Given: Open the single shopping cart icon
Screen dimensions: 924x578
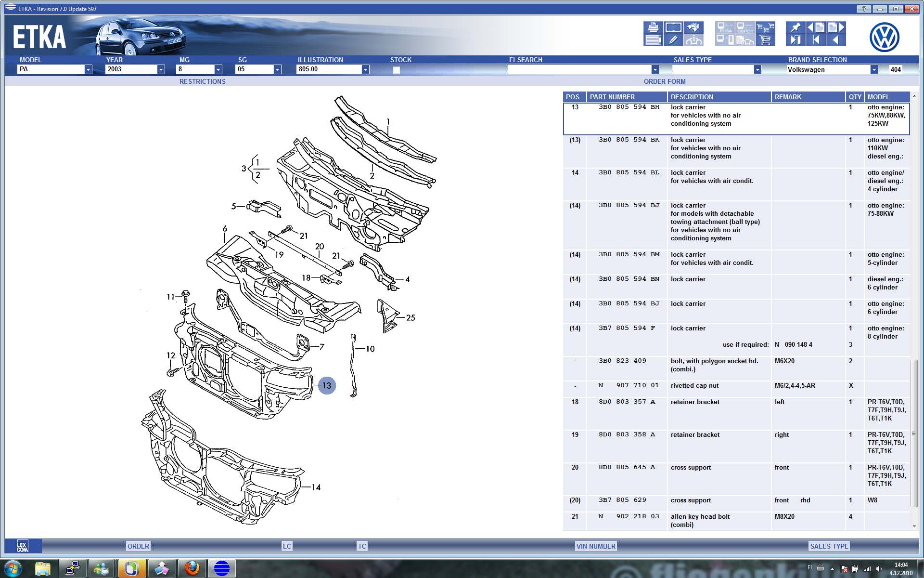Looking at the screenshot, I should coord(765,40).
